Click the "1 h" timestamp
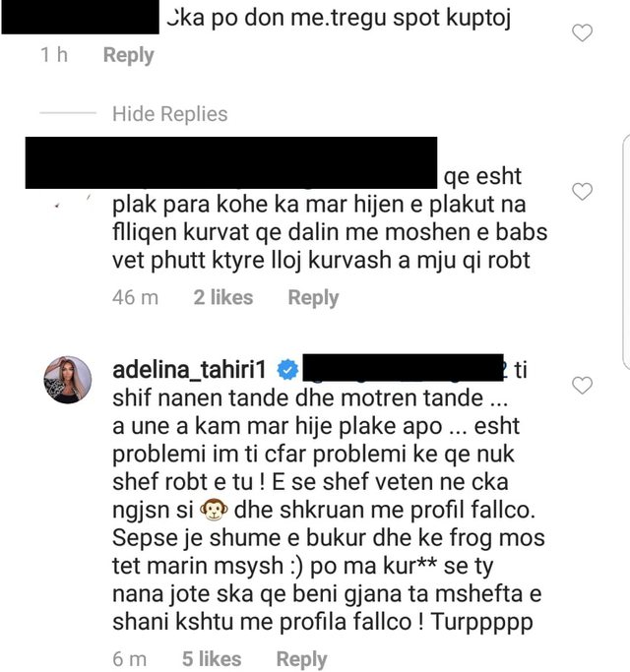 click(54, 55)
